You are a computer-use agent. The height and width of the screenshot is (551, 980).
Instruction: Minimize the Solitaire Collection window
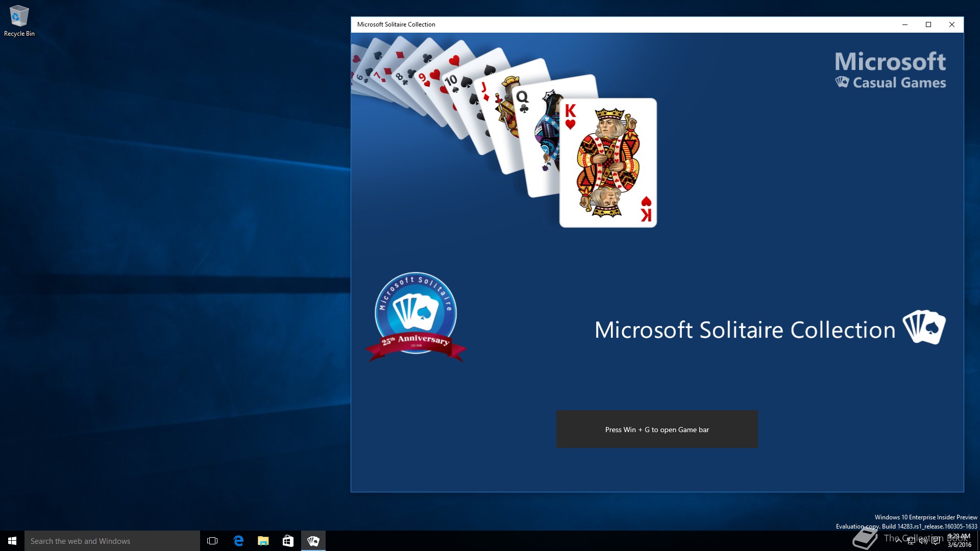click(905, 24)
